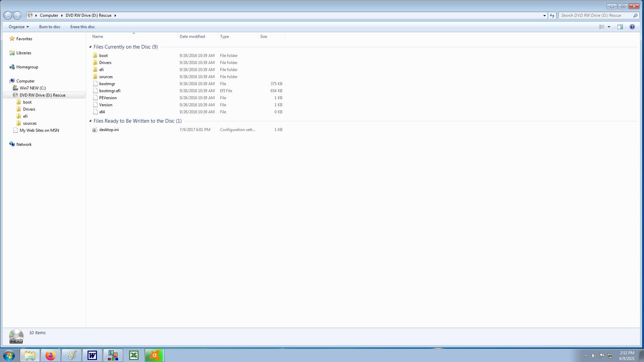Click the search DVD RW Drive field
Viewport: 644px width, 362px height.
(x=594, y=15)
